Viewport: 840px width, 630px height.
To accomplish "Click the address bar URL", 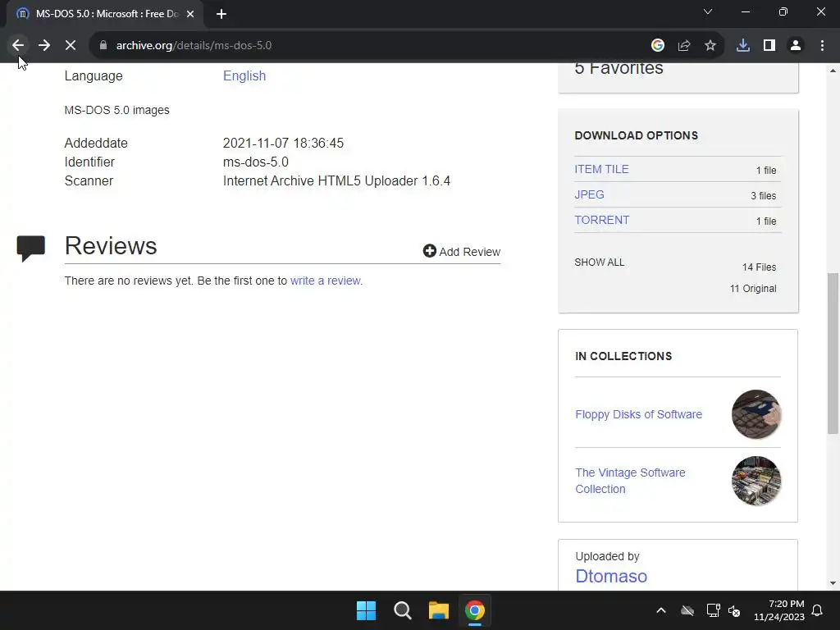I will tap(194, 46).
